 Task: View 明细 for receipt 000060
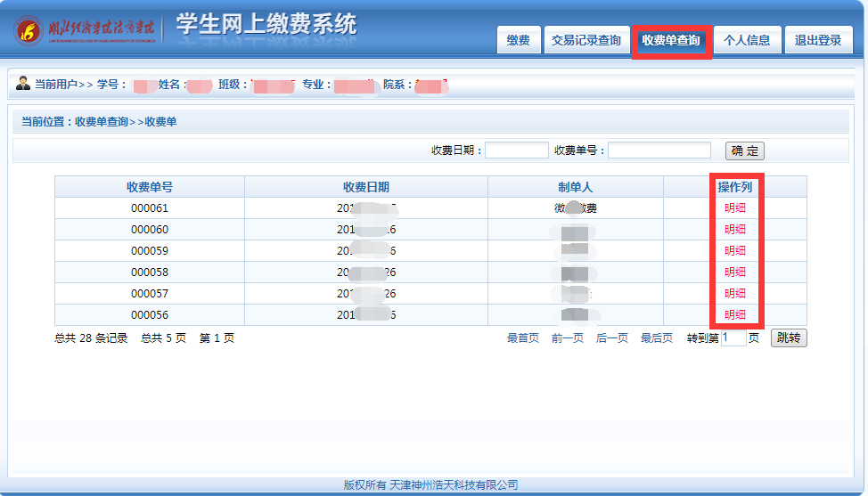[735, 230]
